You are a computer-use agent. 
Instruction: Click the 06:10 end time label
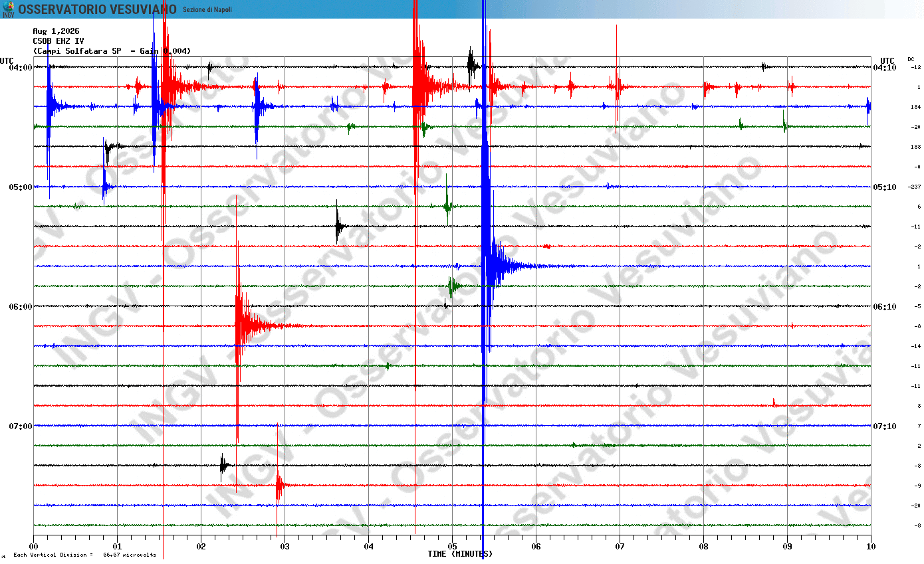pyautogui.click(x=885, y=306)
